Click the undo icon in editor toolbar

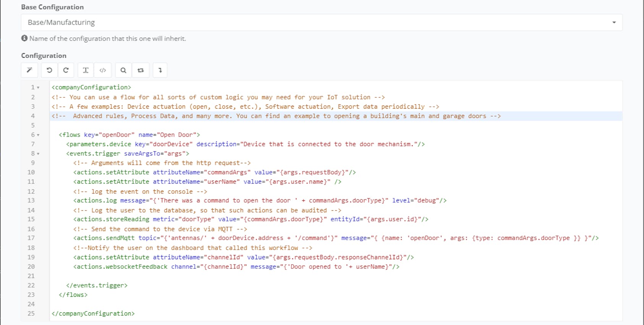point(49,70)
